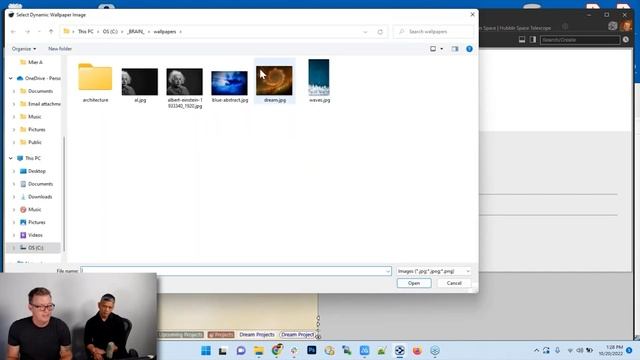640x360 pixels.
Task: Click the Search wallpapers box
Action: click(x=433, y=31)
